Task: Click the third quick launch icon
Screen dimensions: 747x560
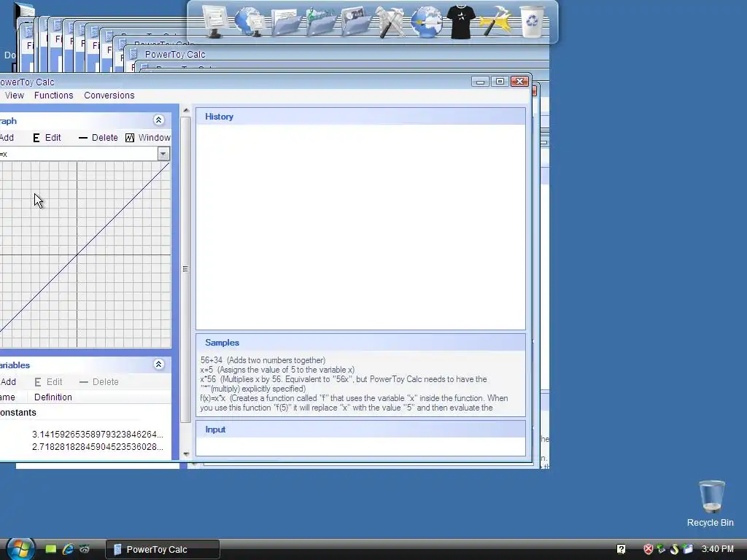Action: [x=85, y=549]
